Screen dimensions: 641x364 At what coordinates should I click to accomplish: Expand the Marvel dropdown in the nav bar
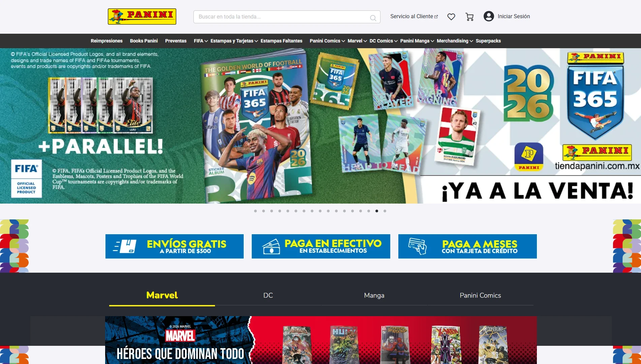[357, 41]
